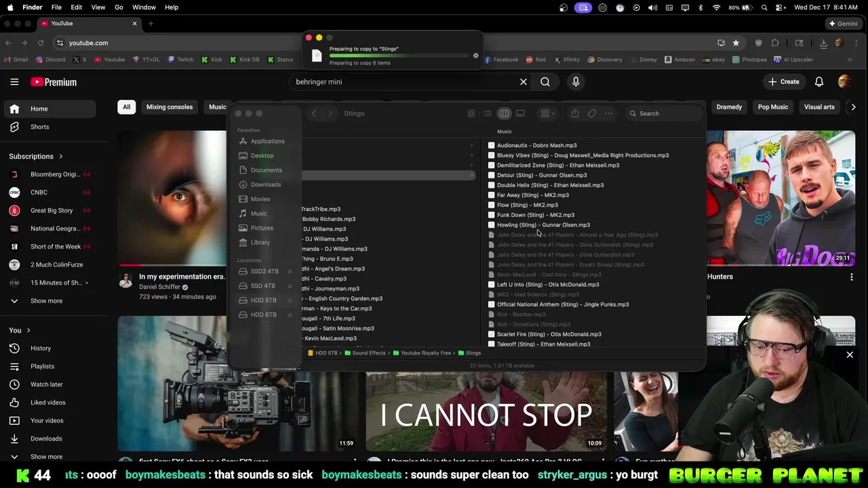The image size is (868, 488).
Task: Open the File menu
Action: point(56,7)
